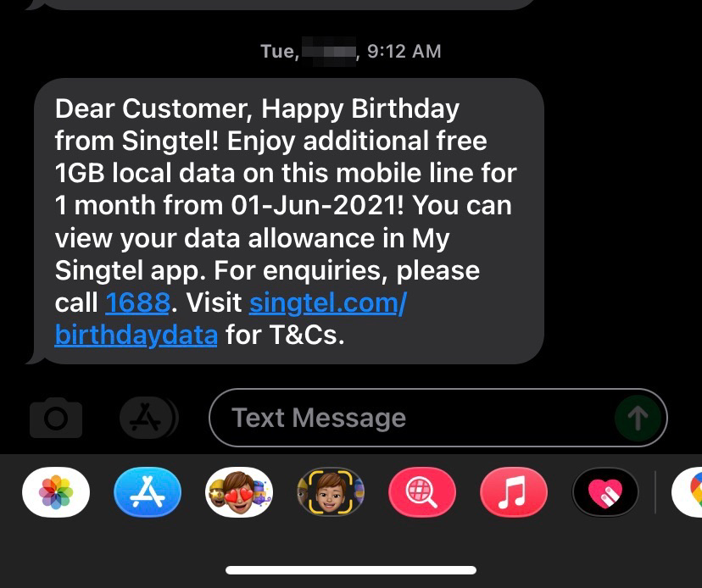Image resolution: width=702 pixels, height=588 pixels.
Task: Open the Photos app icon
Action: [56, 492]
